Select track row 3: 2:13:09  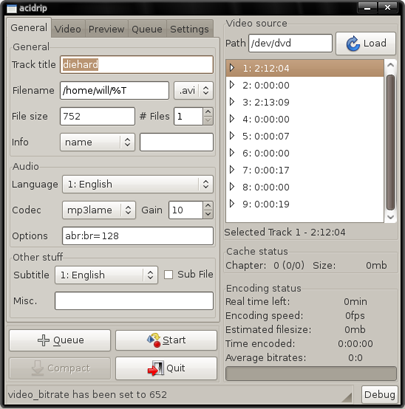coord(305,102)
